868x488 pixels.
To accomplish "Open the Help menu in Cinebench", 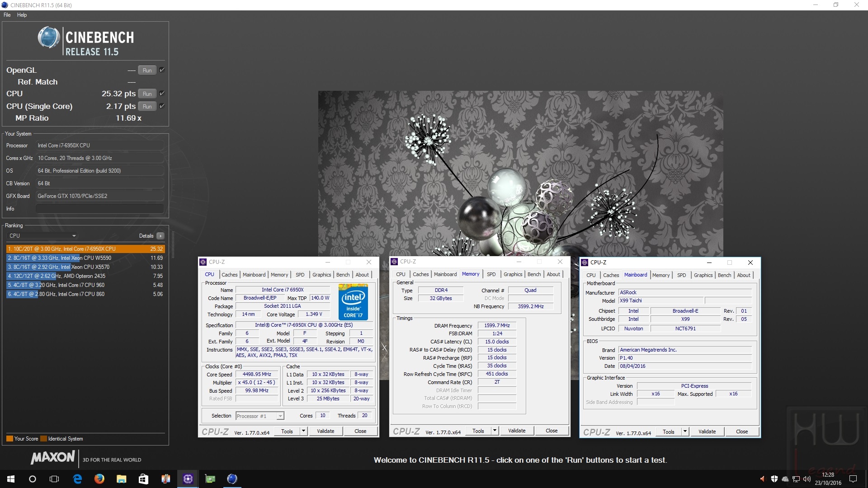I will (22, 15).
